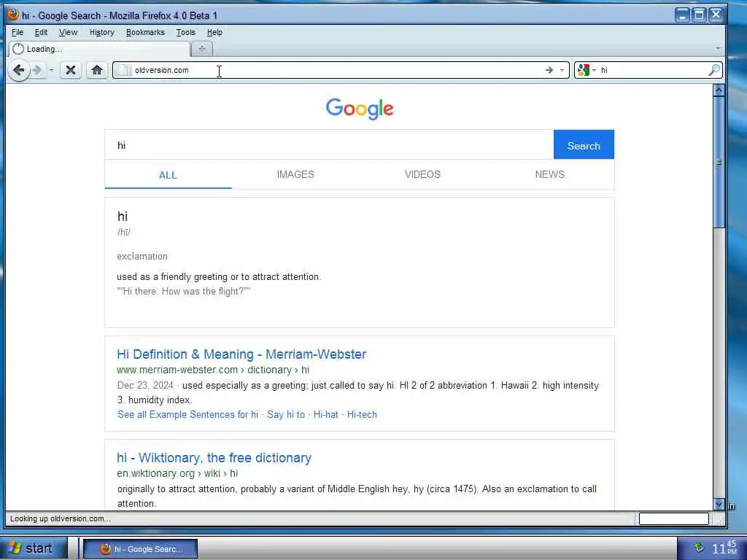Open the List all tabs dropdown
This screenshot has height=560, width=747.
coord(718,49)
